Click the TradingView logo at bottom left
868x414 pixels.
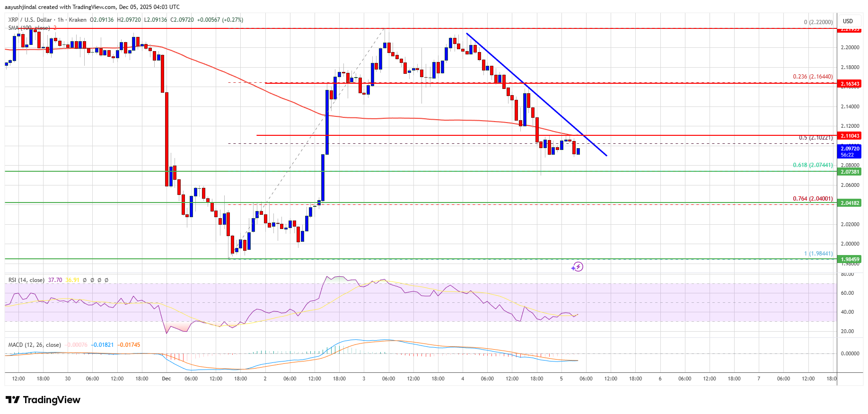[x=43, y=400]
